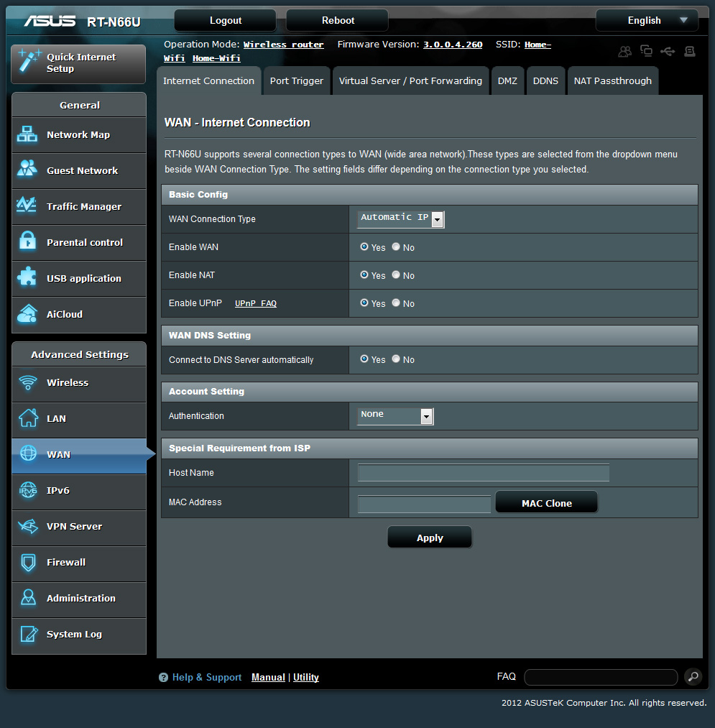Click the System Log notepad icon

(x=29, y=634)
